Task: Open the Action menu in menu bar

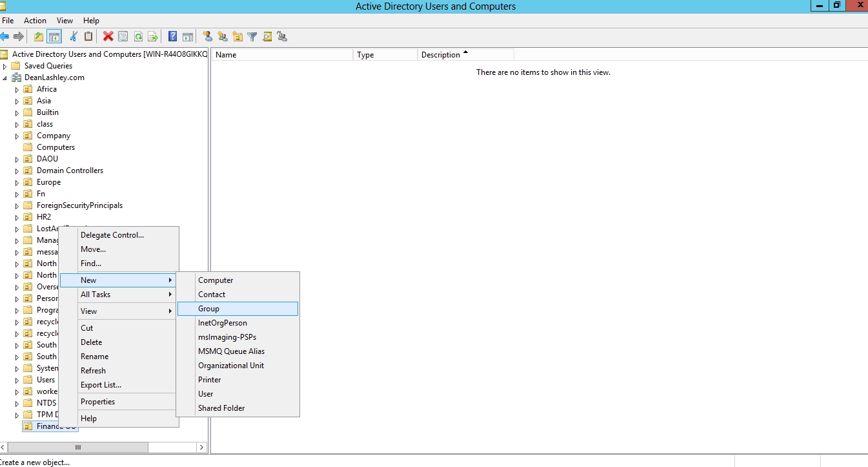Action: (35, 21)
